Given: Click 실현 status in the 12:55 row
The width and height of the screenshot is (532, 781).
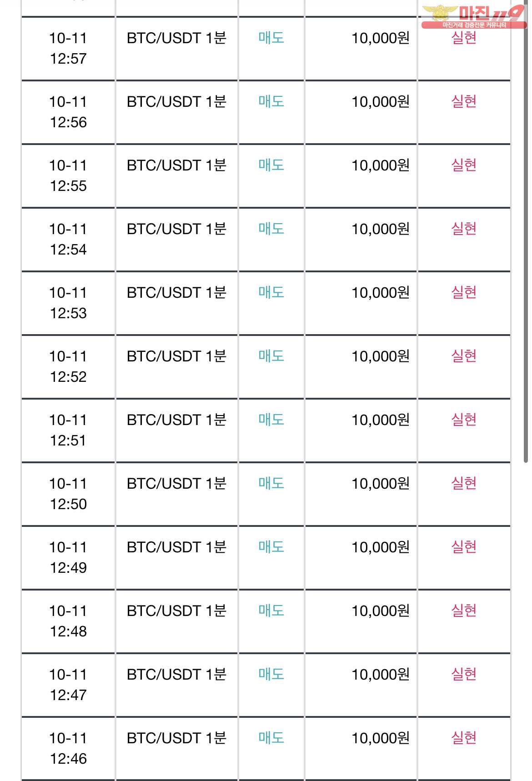Looking at the screenshot, I should click(x=464, y=165).
